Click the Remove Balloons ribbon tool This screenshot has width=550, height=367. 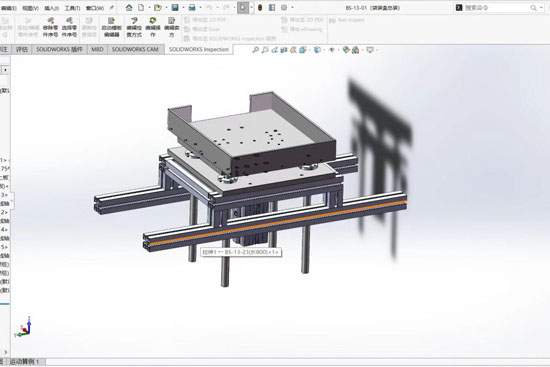pyautogui.click(x=51, y=27)
